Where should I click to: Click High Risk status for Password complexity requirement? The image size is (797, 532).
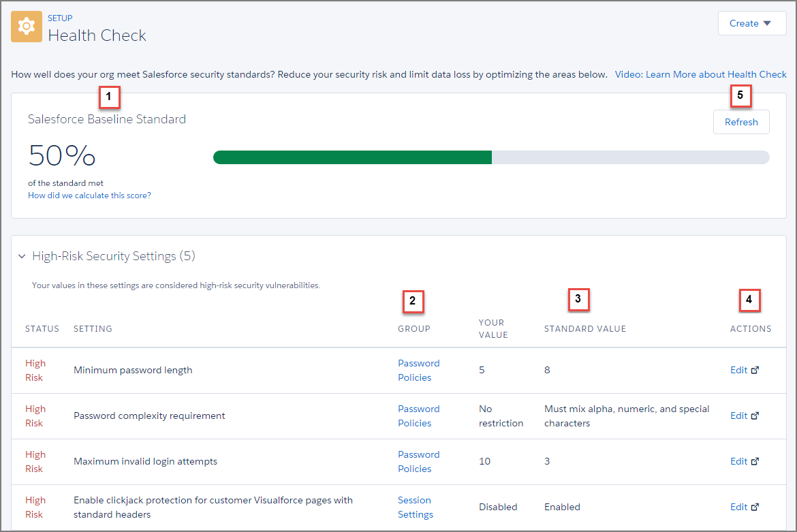[x=35, y=416]
